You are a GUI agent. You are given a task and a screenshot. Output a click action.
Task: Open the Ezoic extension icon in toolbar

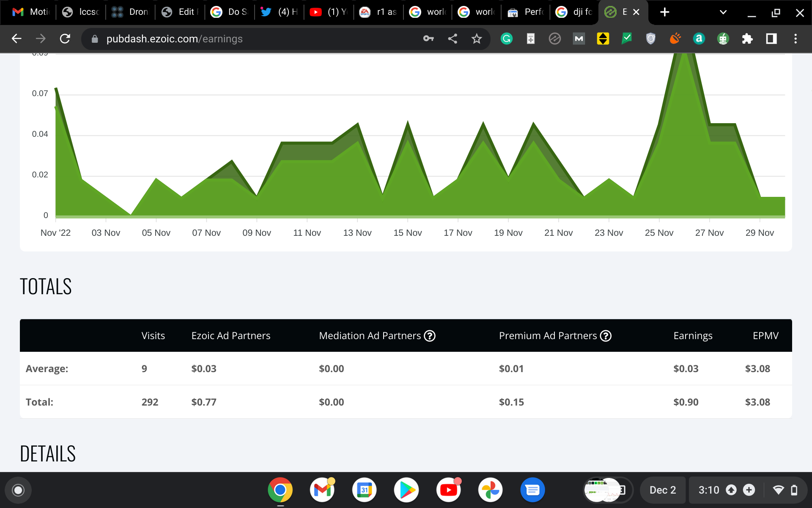click(554, 39)
